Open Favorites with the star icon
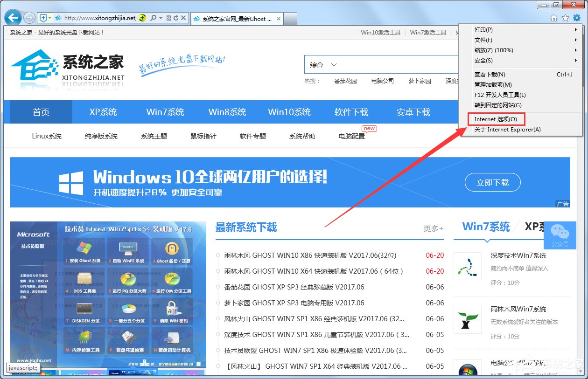This screenshot has height=379, width=588. 565,17
